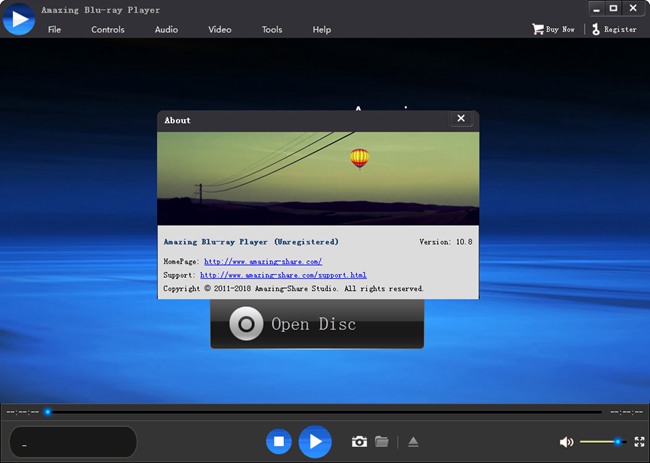Click the Amazing Blu-ray Player (Unregistered) text
This screenshot has height=463, width=650.
[251, 242]
